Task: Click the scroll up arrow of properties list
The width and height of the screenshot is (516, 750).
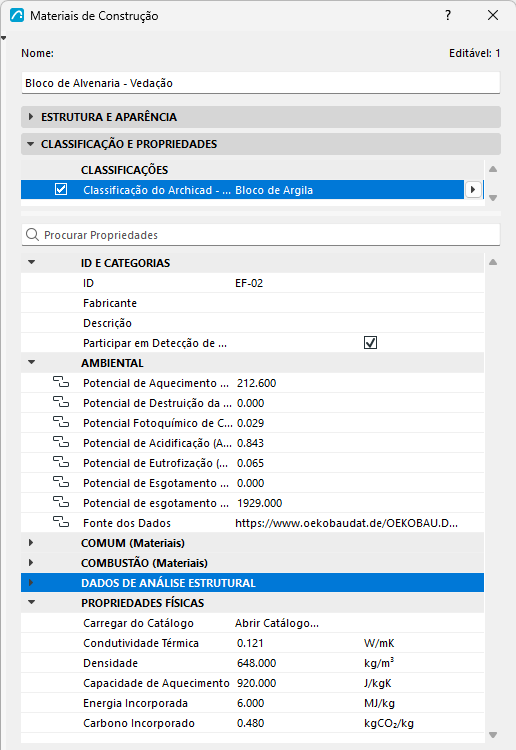Action: (493, 262)
